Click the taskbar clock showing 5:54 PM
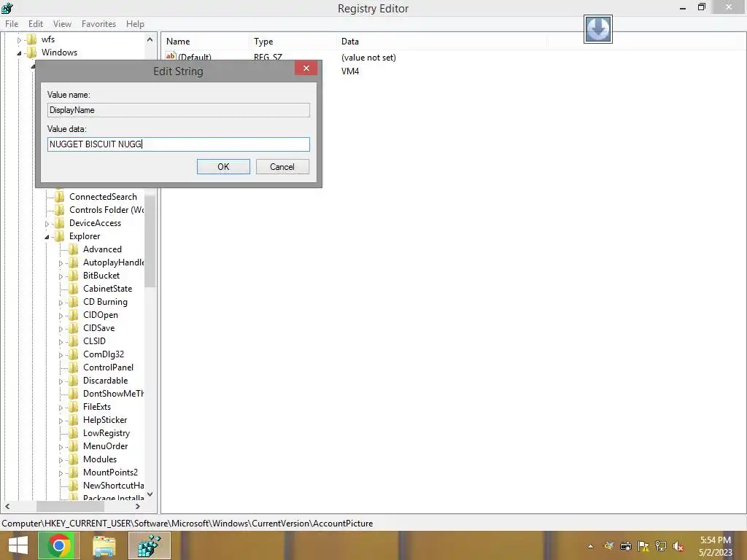The image size is (747, 560). [x=715, y=546]
